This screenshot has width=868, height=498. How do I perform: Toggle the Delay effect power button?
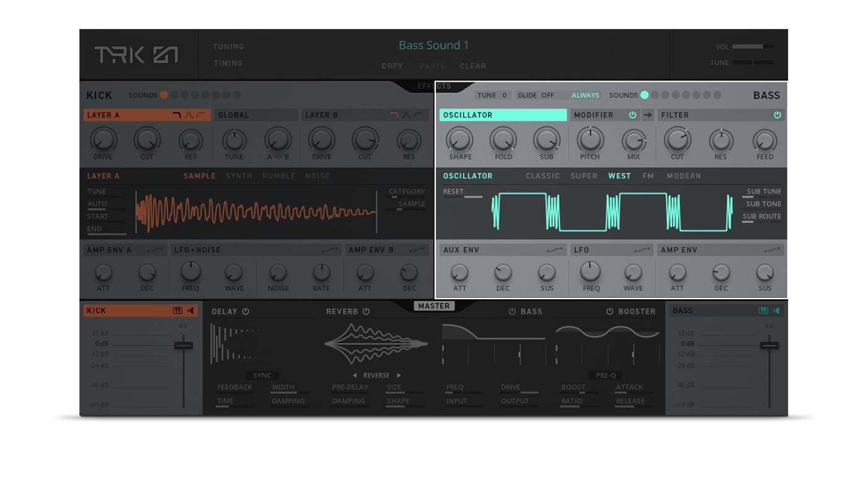[x=246, y=312]
